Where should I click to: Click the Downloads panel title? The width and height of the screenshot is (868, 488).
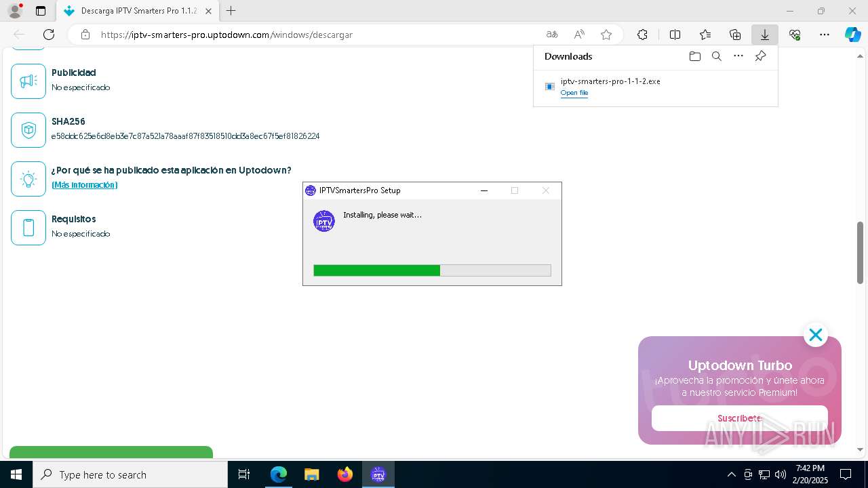(568, 56)
